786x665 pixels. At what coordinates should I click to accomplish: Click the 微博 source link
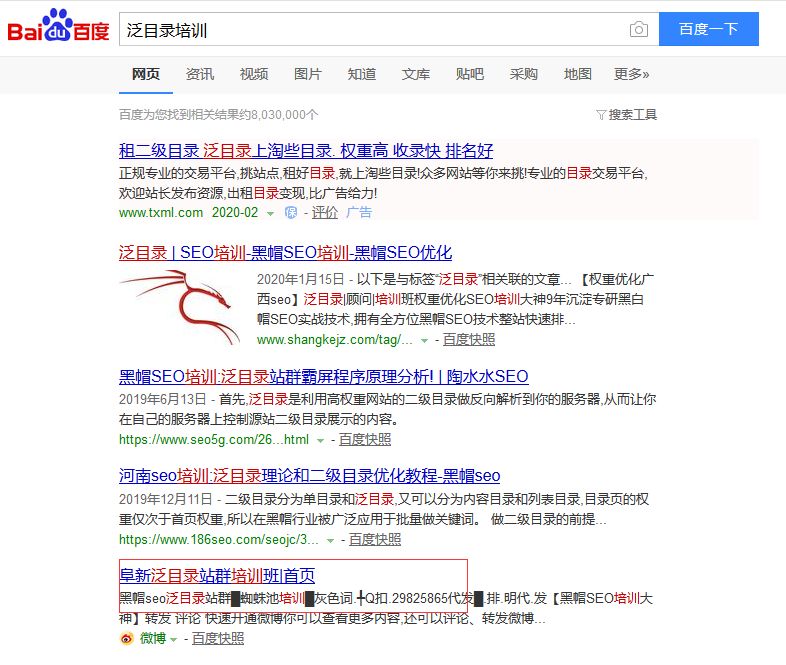pos(153,638)
